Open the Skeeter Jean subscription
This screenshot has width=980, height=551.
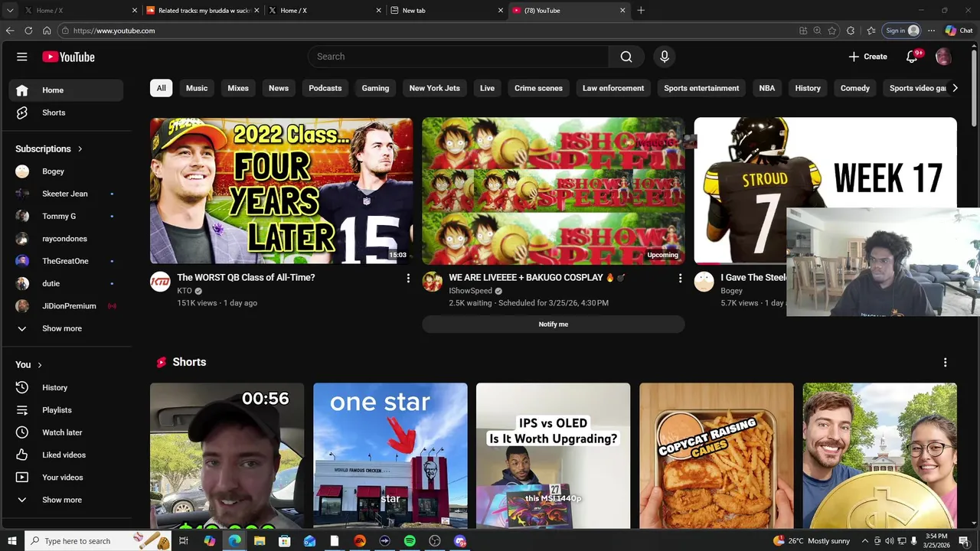(66, 194)
